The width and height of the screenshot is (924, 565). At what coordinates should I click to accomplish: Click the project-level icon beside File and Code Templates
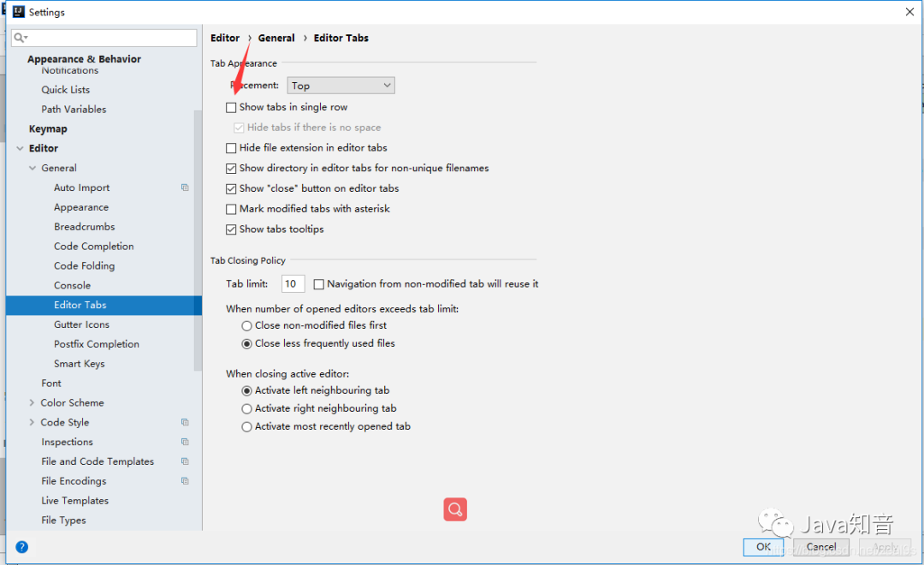(x=185, y=461)
